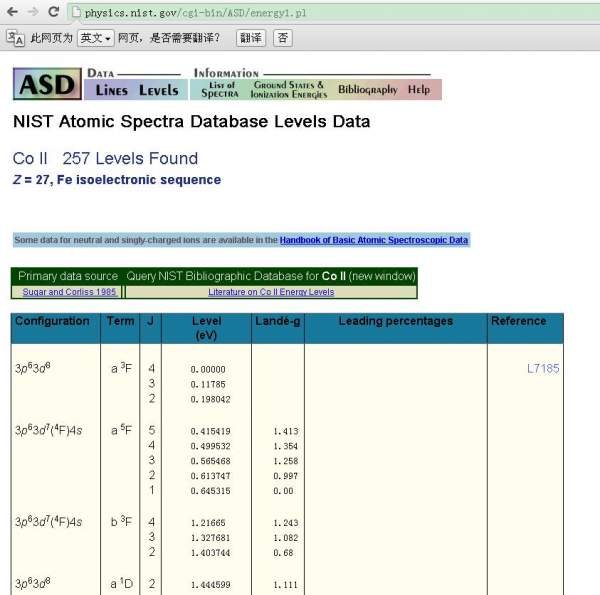The image size is (600, 595).
Task: Select the level value 0.11785
Action: (208, 385)
